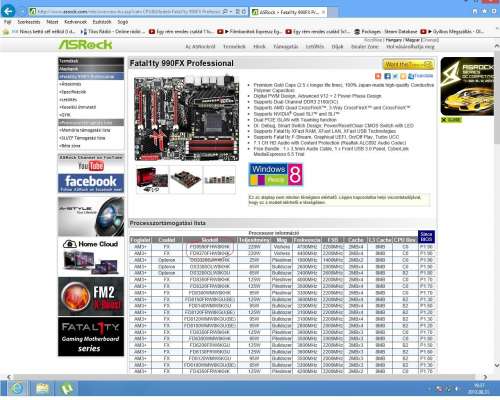Click the browser forward arrow
Screen dimensions: 500x400
tap(22, 12)
